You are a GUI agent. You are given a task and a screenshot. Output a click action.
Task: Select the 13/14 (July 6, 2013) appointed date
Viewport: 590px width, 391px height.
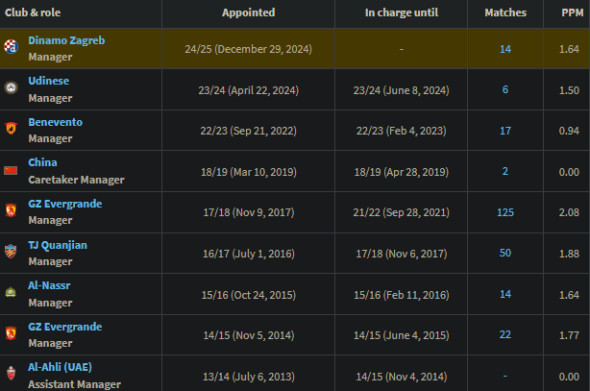click(x=248, y=377)
